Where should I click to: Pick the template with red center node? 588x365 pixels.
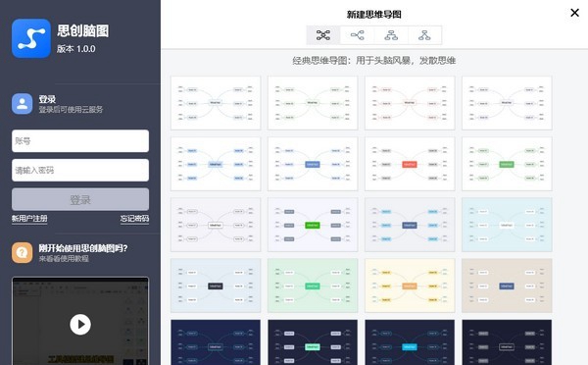[410, 164]
